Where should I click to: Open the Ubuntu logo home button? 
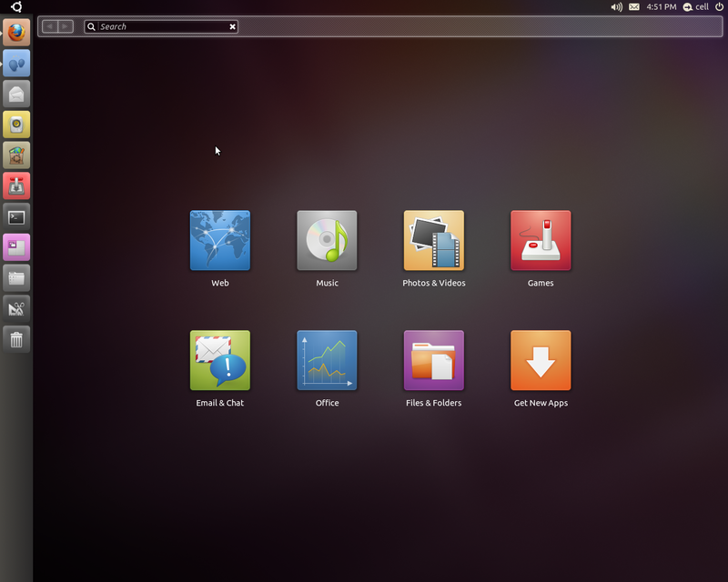point(16,6)
